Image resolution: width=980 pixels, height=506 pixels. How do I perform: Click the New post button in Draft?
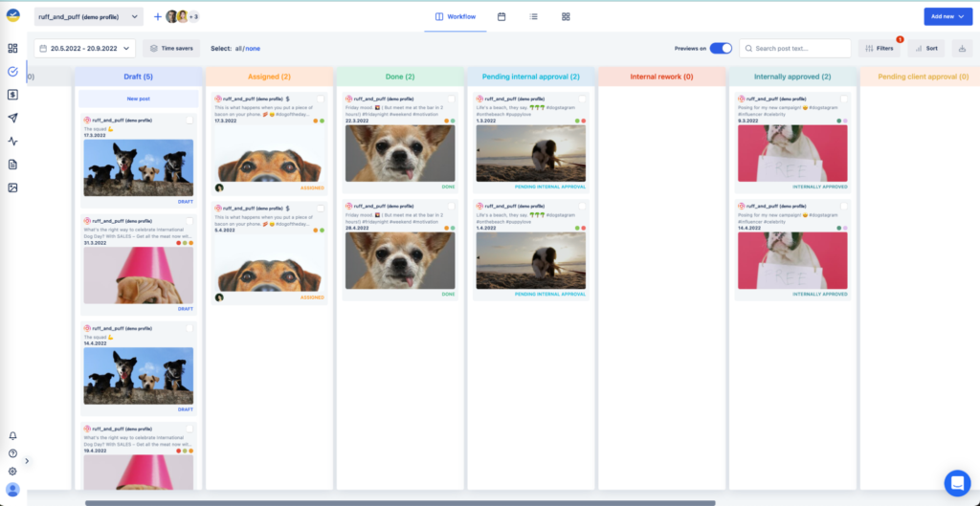pos(138,99)
